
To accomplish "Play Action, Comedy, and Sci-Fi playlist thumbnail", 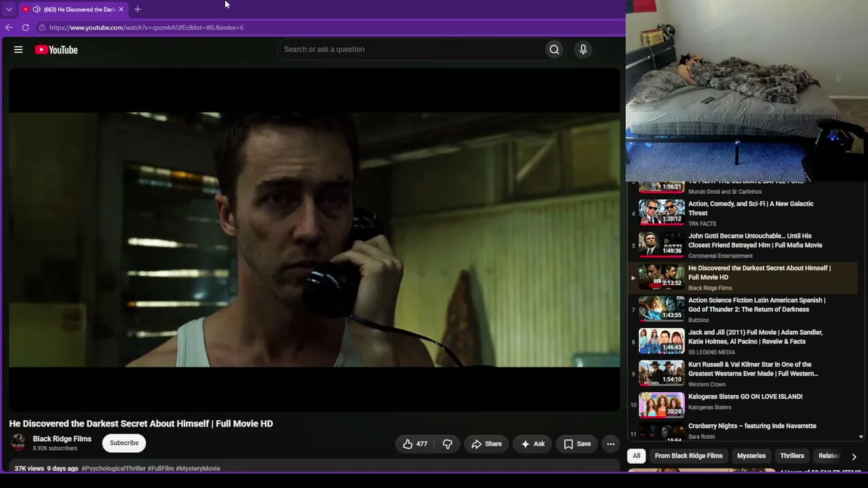I will (x=661, y=213).
